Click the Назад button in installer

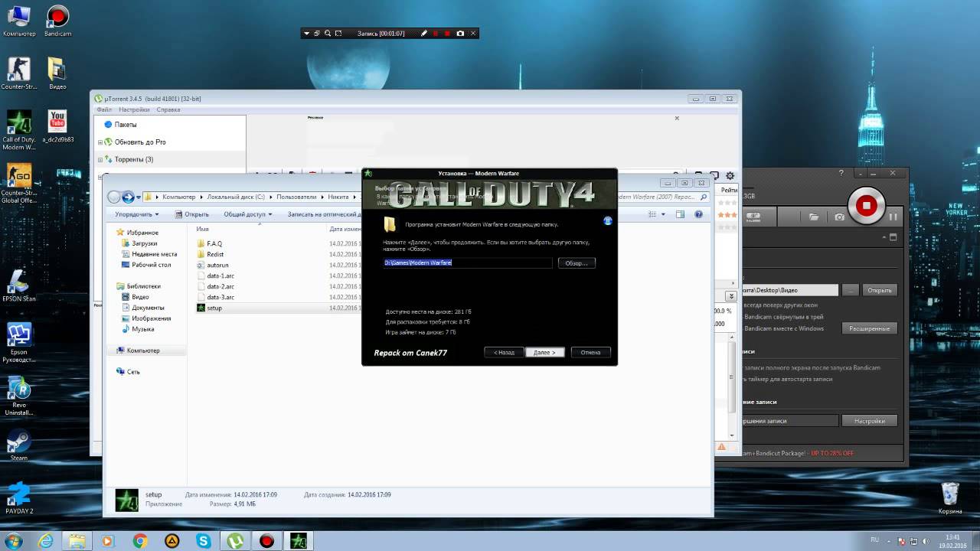[x=504, y=352]
